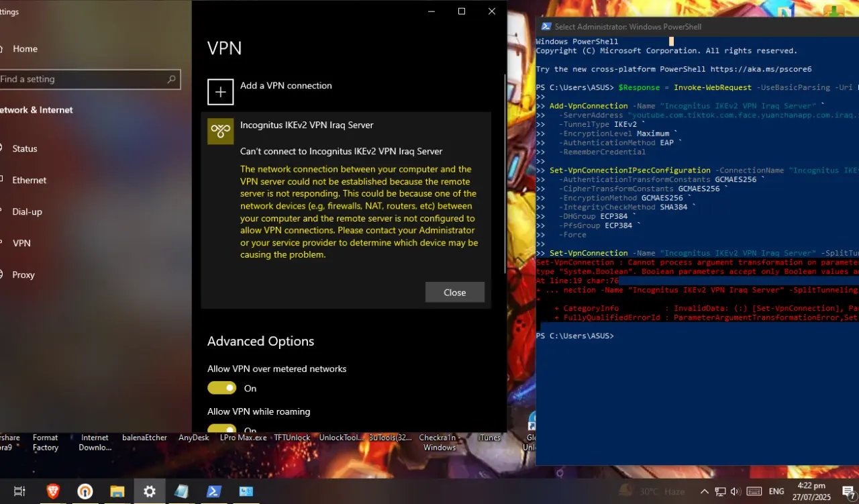Viewport: 859px width, 504px height.
Task: Open the blue app icon right of PowerShell on the taskbar
Action: pos(246,491)
